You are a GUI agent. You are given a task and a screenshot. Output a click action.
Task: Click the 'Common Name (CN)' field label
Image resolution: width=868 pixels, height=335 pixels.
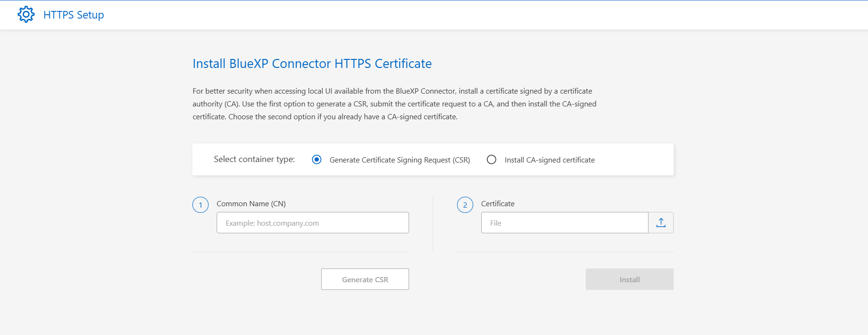pyautogui.click(x=251, y=204)
